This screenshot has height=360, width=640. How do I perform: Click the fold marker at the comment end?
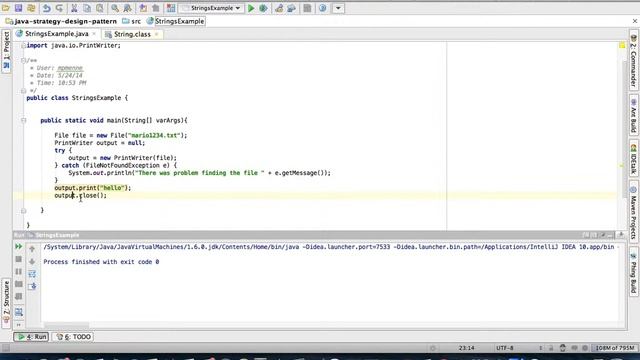(x=23, y=91)
